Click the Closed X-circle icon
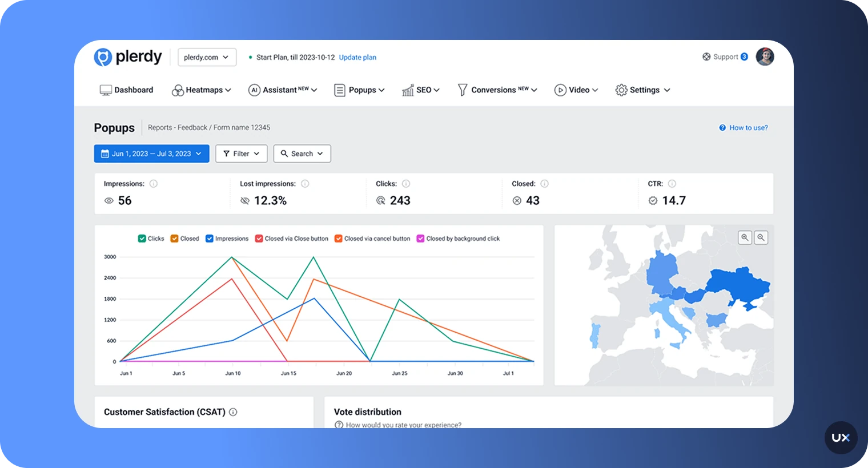 (x=517, y=201)
